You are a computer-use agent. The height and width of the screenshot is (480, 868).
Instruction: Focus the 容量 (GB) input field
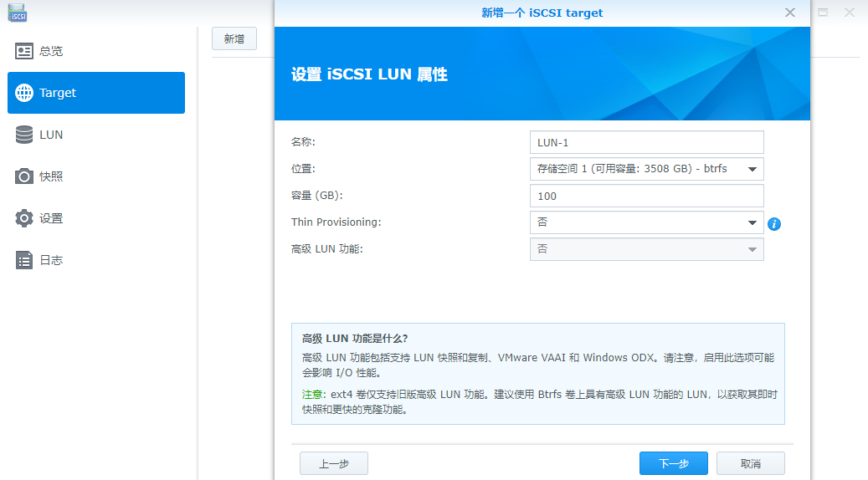pos(646,196)
